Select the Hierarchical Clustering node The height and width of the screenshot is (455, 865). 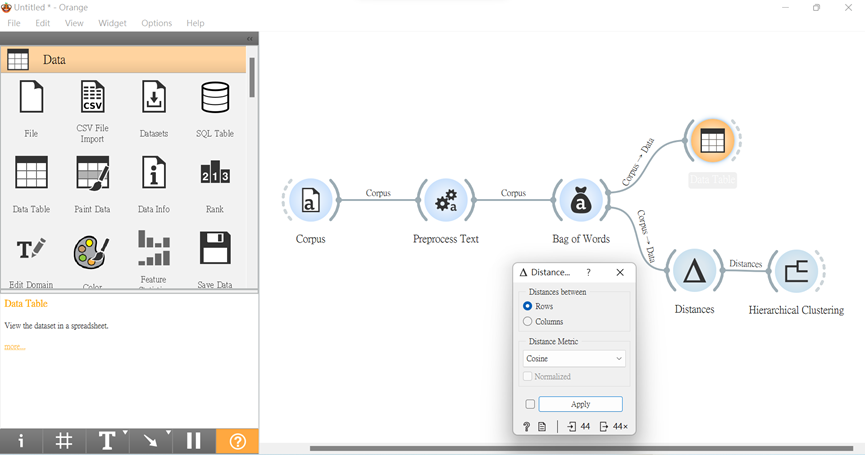(796, 271)
